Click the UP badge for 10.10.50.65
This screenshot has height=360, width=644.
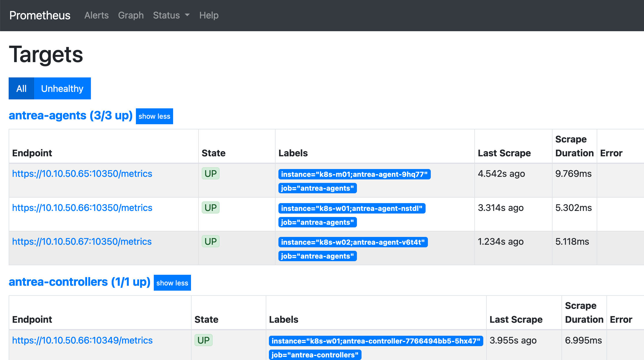[211, 174]
